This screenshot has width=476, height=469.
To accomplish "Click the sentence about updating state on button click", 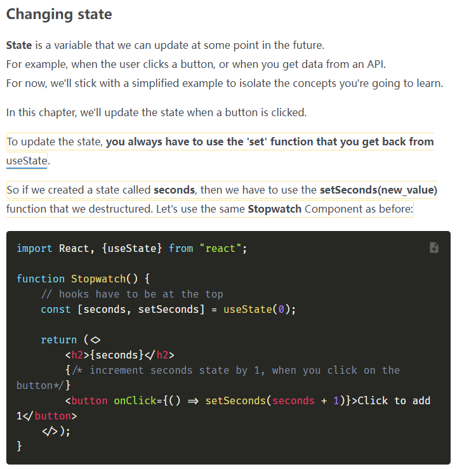I will [156, 112].
